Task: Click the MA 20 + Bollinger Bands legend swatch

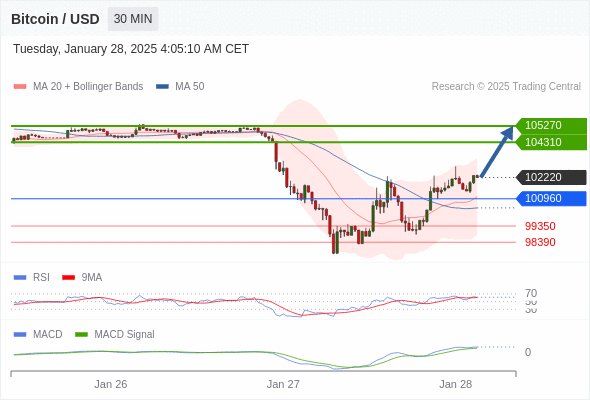Action: [x=20, y=87]
